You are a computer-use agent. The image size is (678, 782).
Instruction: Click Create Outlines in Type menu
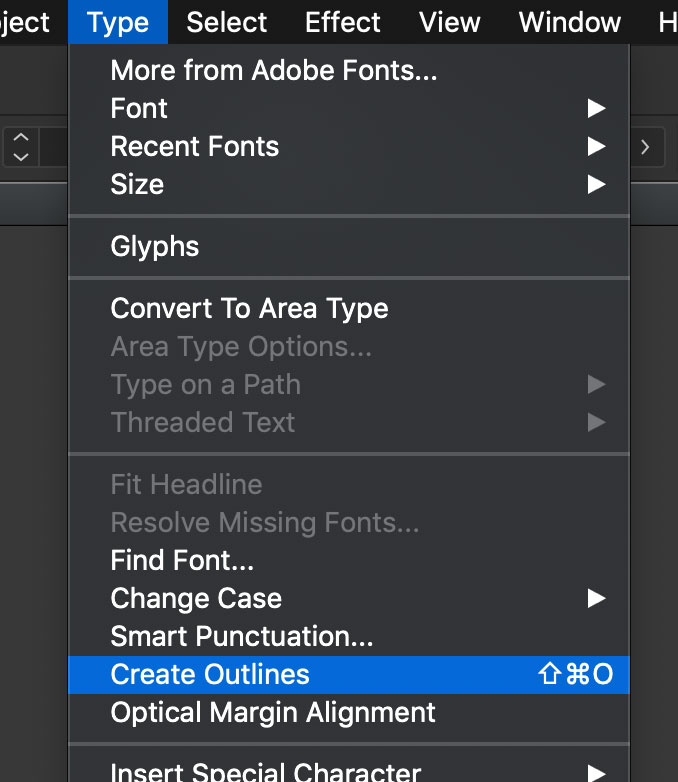click(210, 674)
